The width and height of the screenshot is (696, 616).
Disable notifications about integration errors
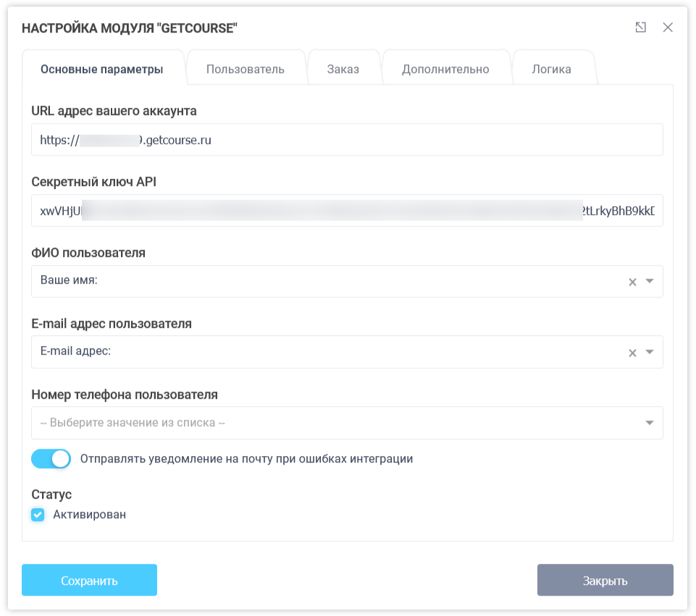pos(51,458)
